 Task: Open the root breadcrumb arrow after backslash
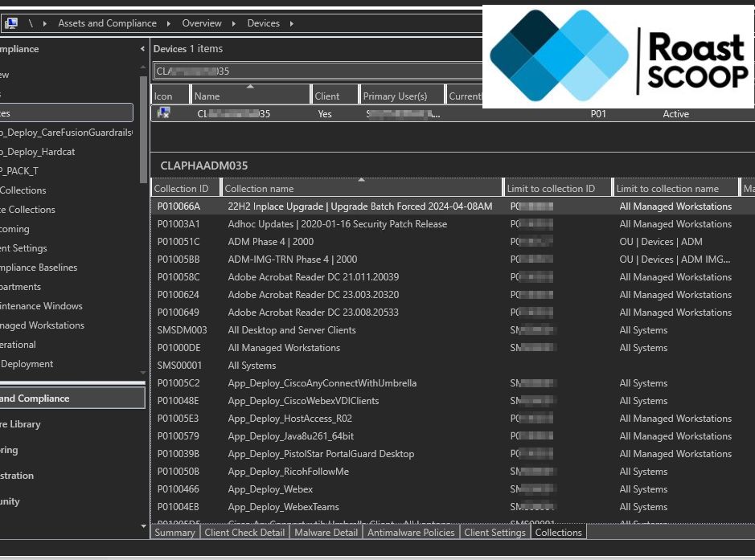tap(45, 23)
